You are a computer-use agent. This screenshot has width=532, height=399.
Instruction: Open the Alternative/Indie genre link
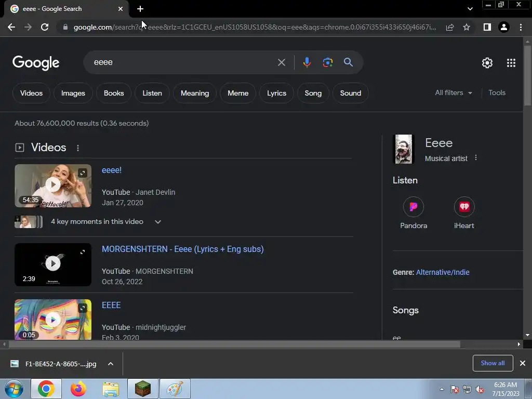[443, 272]
